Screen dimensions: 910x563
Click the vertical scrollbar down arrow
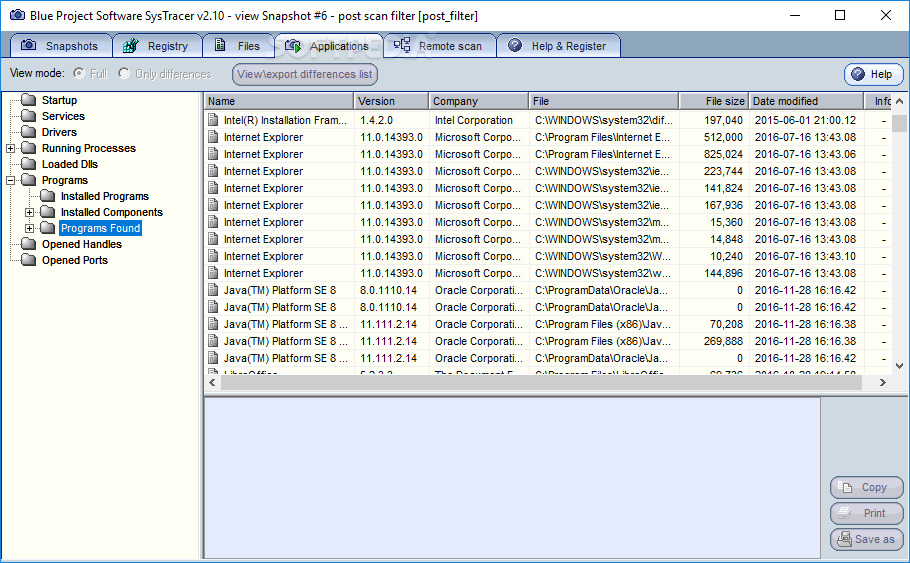coord(900,366)
